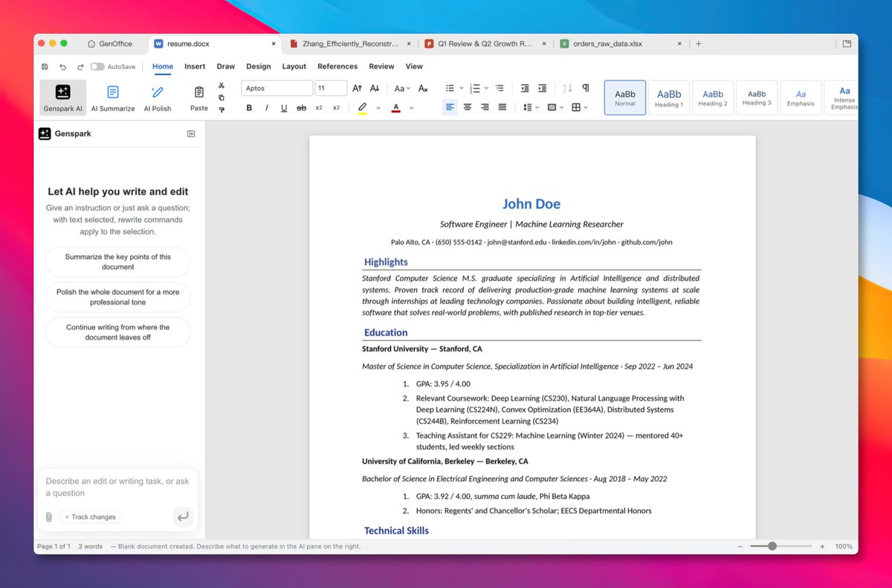The image size is (892, 588).
Task: Expand the numbered list style dropdown
Action: 487,88
